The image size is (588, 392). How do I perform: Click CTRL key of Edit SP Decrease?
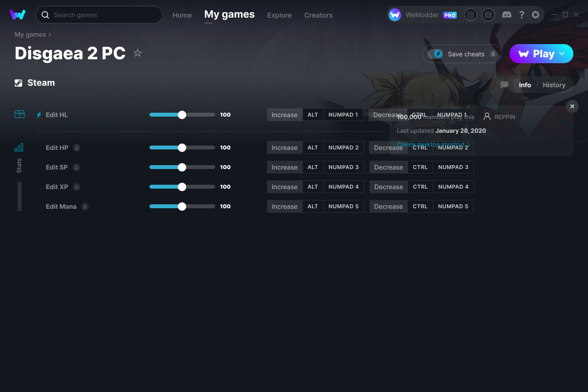coord(420,167)
